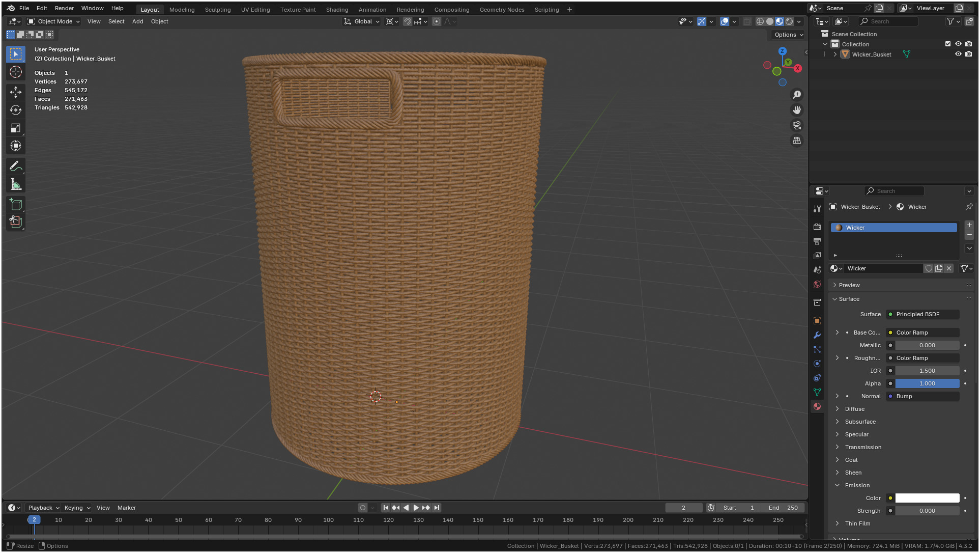
Task: Toggle the camera view icon
Action: pos(797,125)
